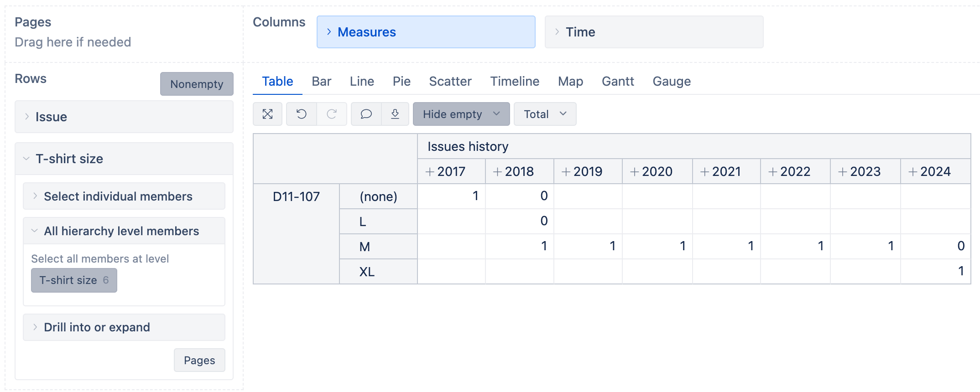Toggle the T-shirt size level selection
The width and height of the screenshot is (980, 392).
(x=74, y=280)
